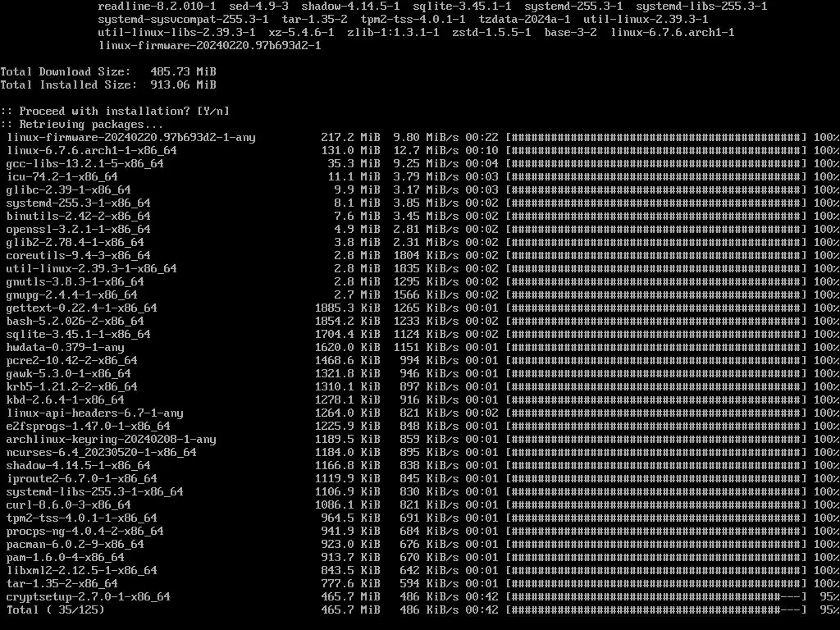Select the sqlite-3.45.1-1-x86_64 download row
Screen dimensions: 840x630
420,335
